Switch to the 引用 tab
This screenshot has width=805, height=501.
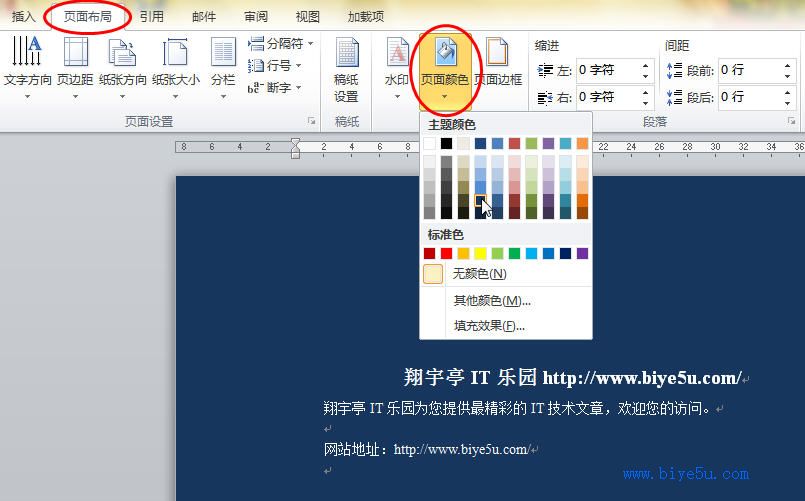(x=151, y=16)
